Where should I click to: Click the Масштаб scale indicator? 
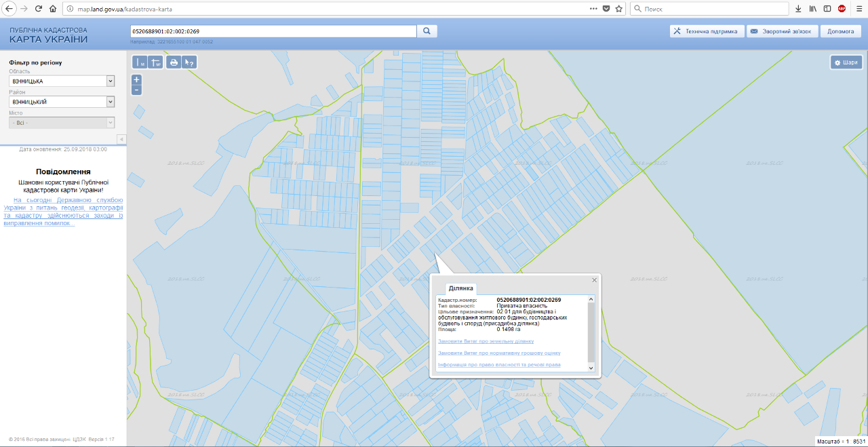point(842,441)
